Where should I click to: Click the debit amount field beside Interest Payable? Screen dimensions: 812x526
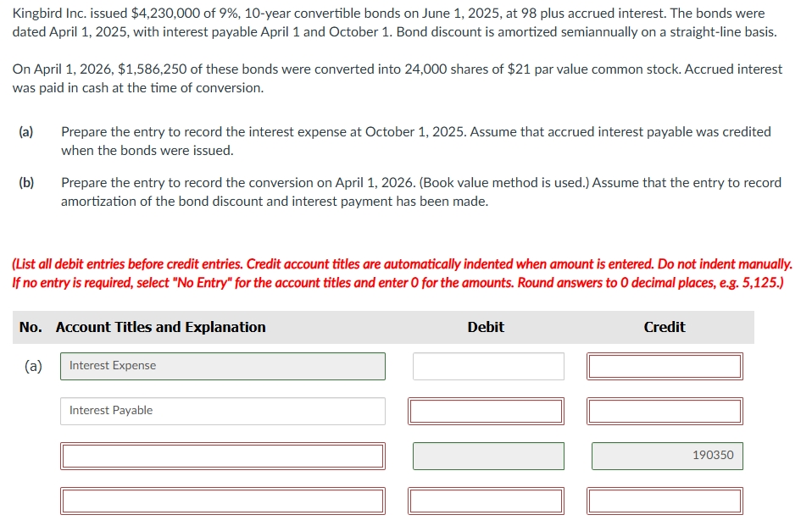pyautogui.click(x=487, y=411)
